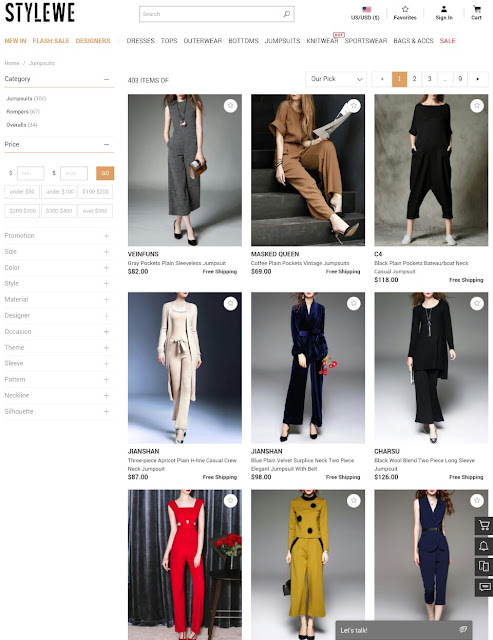Open the Designers menu
This screenshot has height=640, width=493.
[x=93, y=41]
